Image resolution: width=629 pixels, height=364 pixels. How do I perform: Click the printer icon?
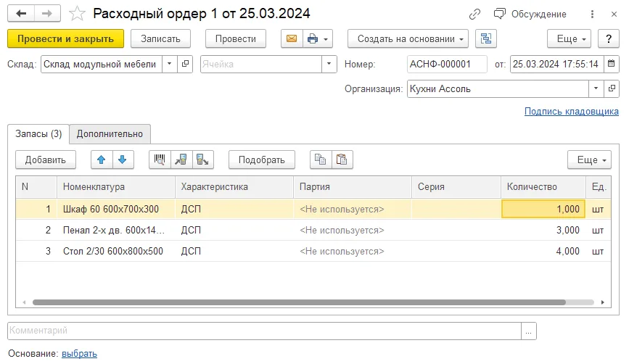pos(313,39)
